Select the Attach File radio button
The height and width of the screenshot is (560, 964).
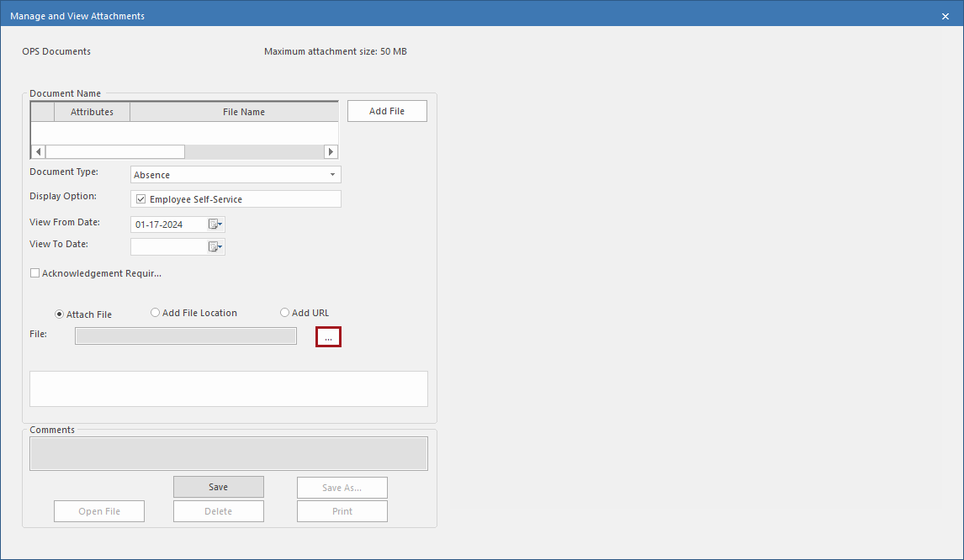(58, 314)
